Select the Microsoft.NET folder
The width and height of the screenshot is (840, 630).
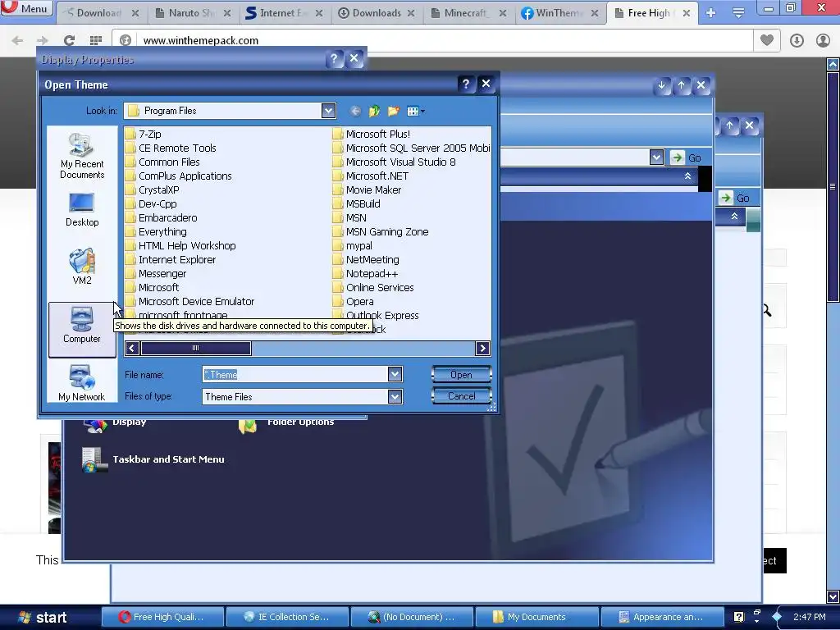pyautogui.click(x=371, y=176)
